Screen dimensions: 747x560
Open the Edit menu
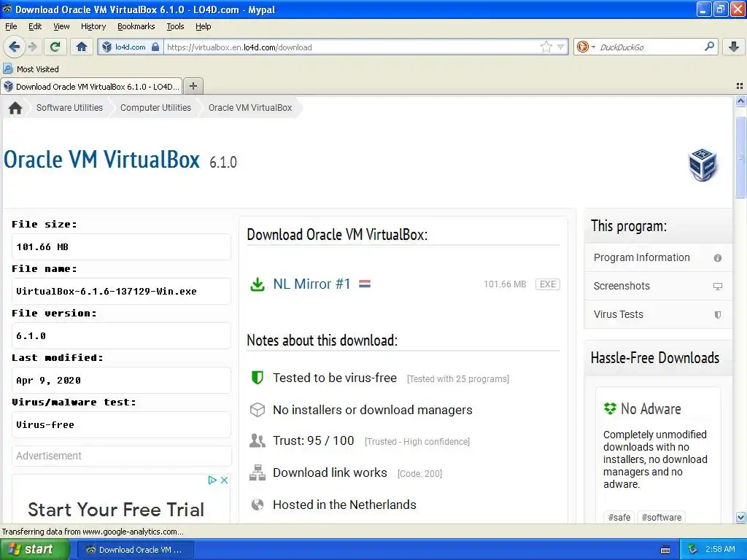tap(35, 26)
